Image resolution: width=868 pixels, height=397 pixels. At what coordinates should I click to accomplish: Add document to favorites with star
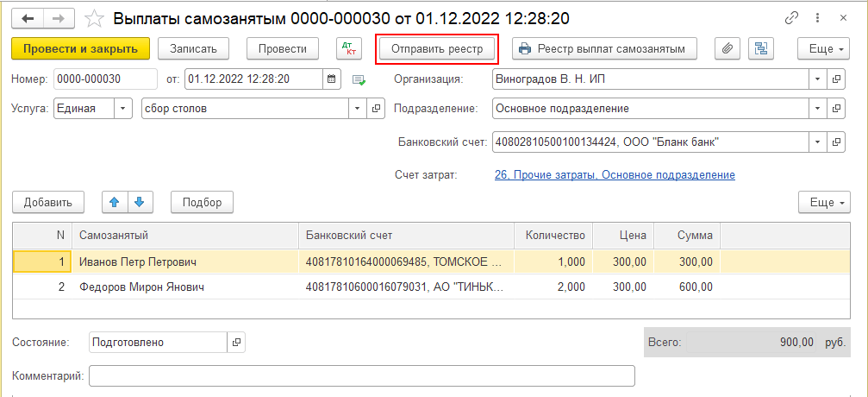[x=95, y=18]
